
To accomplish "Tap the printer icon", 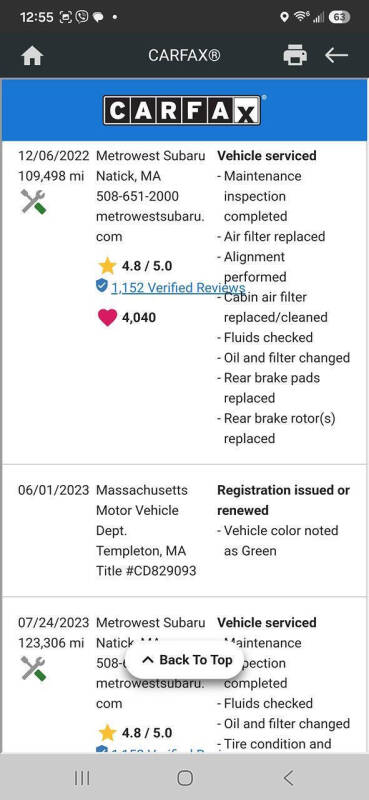I will (x=295, y=55).
